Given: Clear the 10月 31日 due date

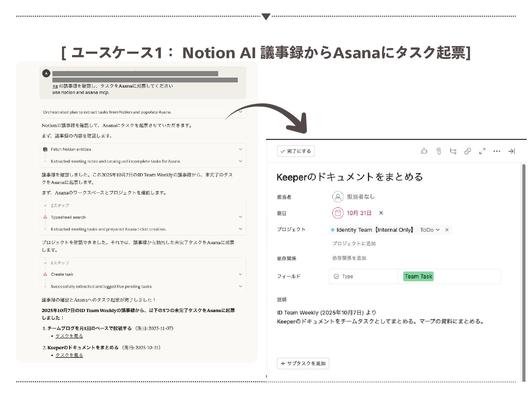Looking at the screenshot, I should pos(381,213).
